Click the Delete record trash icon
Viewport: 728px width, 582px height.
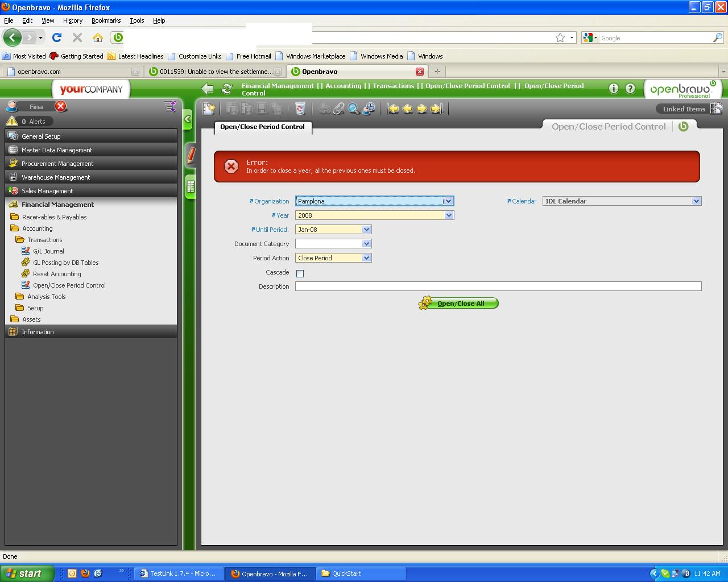tap(300, 109)
